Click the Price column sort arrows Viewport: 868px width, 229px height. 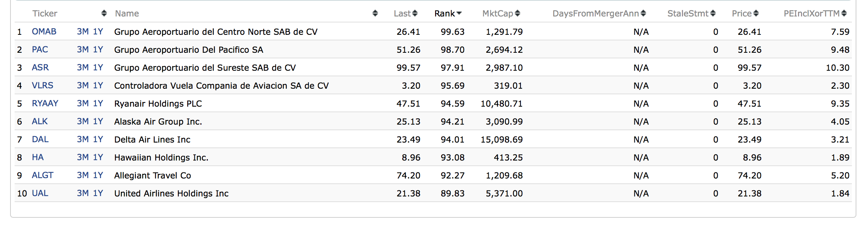click(756, 13)
